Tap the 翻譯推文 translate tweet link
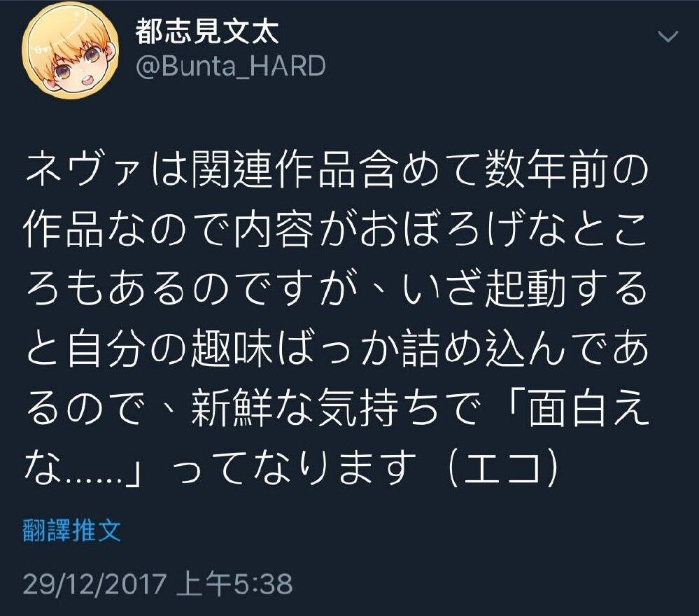 coord(72,531)
